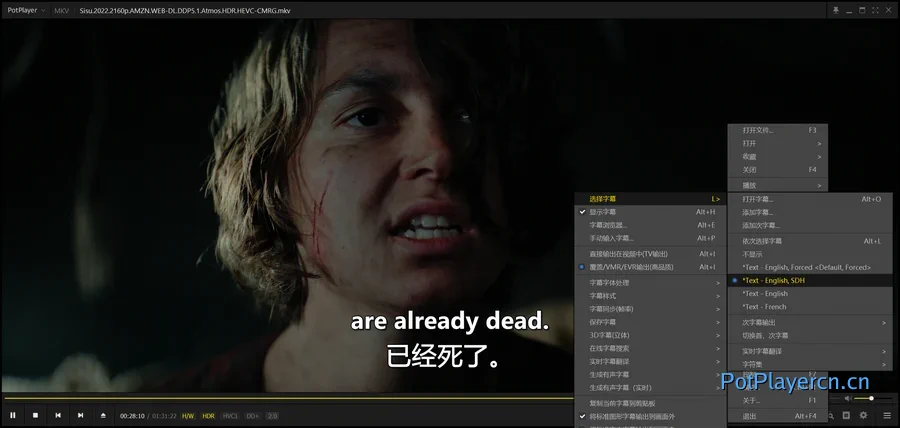The image size is (900, 428).
Task: Click the Stop playback icon
Action: (x=35, y=415)
